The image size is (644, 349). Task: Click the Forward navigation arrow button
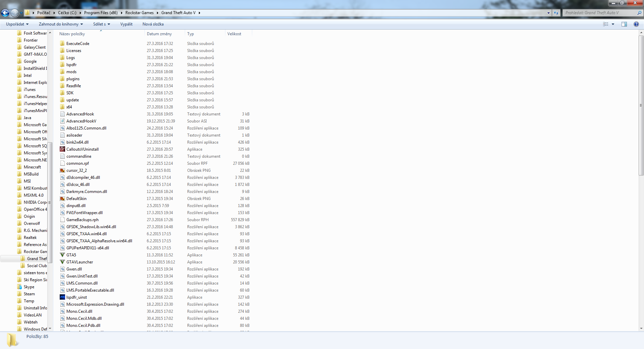[x=14, y=13]
